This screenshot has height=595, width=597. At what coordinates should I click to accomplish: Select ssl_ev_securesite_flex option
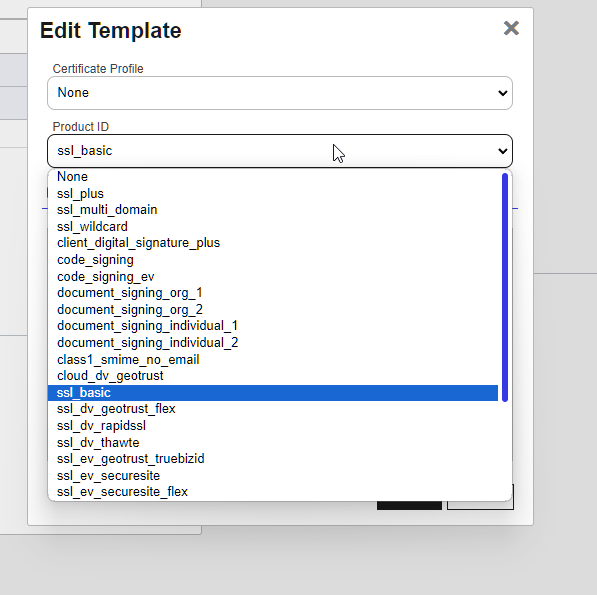[273, 492]
